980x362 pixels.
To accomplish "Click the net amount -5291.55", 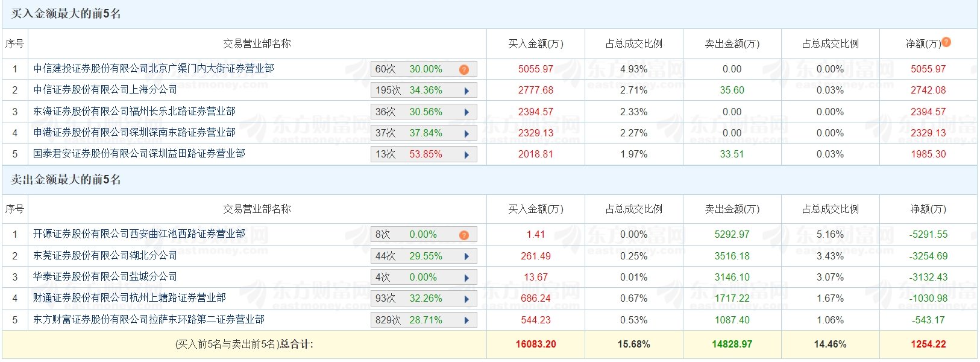I will pos(928,234).
